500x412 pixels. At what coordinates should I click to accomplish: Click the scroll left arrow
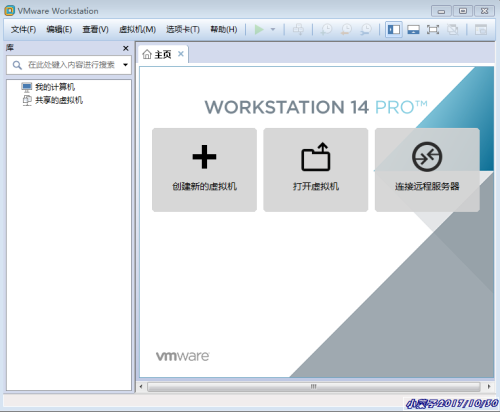tap(141, 387)
